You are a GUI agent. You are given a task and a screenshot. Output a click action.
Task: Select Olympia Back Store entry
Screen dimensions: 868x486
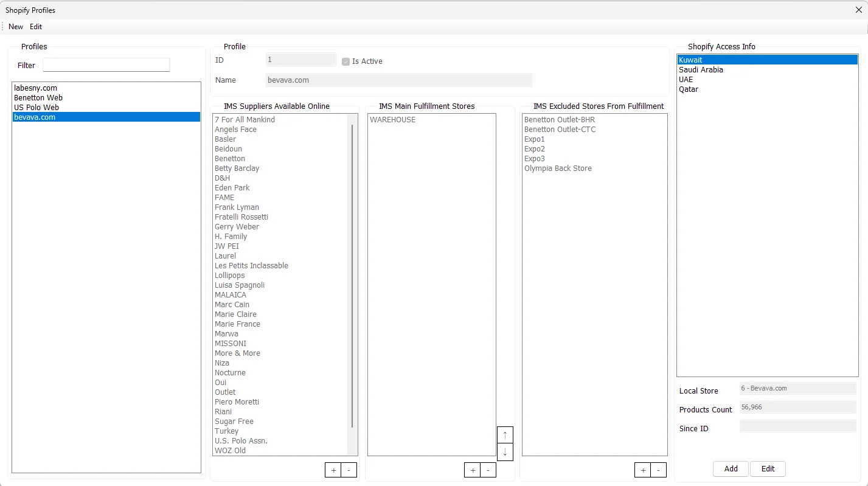tap(594, 168)
